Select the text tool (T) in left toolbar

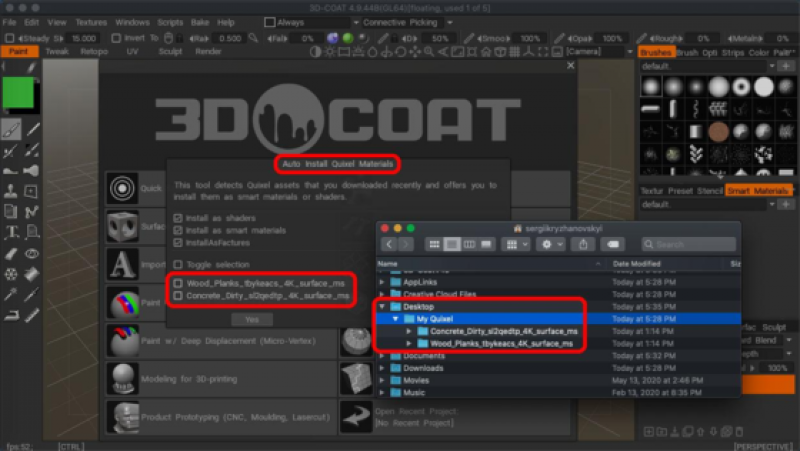click(x=11, y=233)
